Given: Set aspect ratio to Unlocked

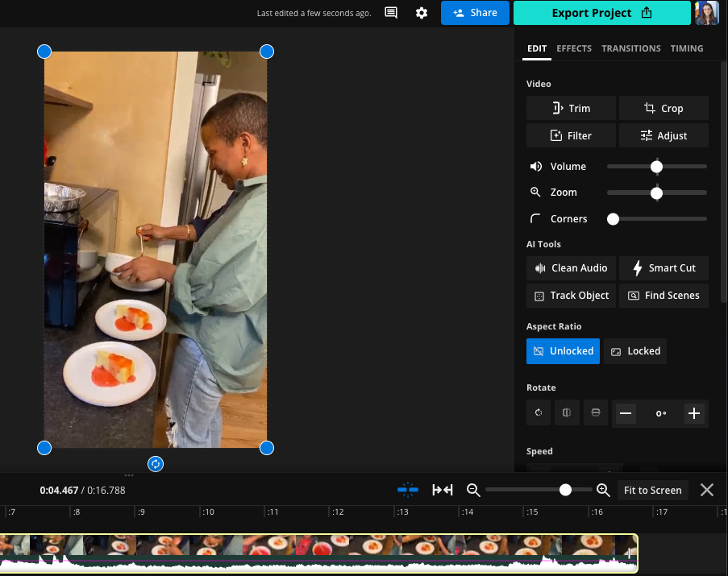Looking at the screenshot, I should pyautogui.click(x=563, y=351).
